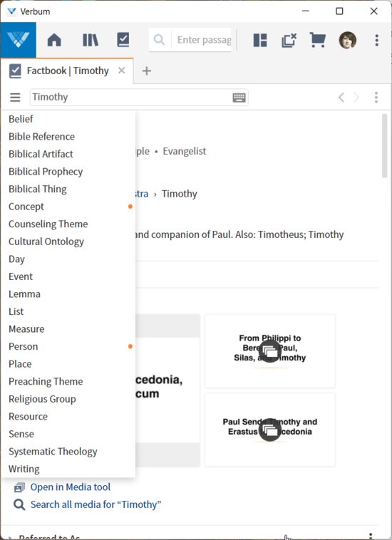The width and height of the screenshot is (392, 540).
Task: Open the Home page icon
Action: pos(54,40)
